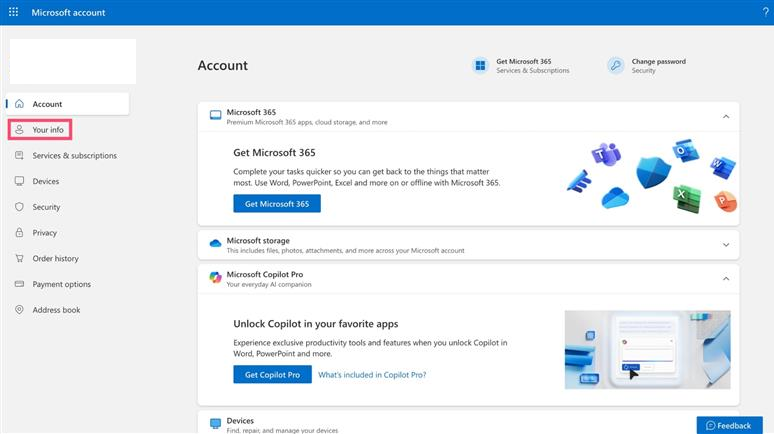Click the Microsoft 365 card laptop icon
Screen dimensions: 774x434
215,116
